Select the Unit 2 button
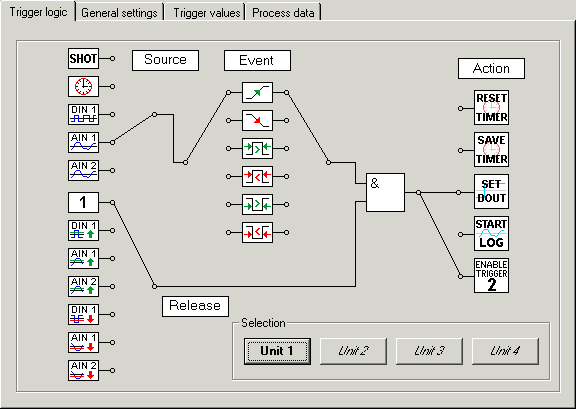Screen dimensions: 576x409 pyautogui.click(x=353, y=351)
